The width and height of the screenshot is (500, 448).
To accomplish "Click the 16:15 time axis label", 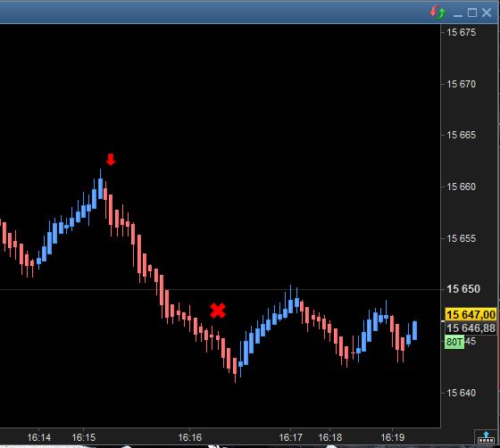I will (84, 437).
